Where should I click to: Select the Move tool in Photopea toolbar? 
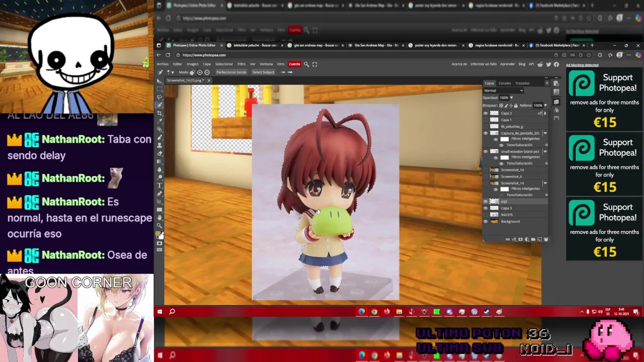(x=159, y=81)
